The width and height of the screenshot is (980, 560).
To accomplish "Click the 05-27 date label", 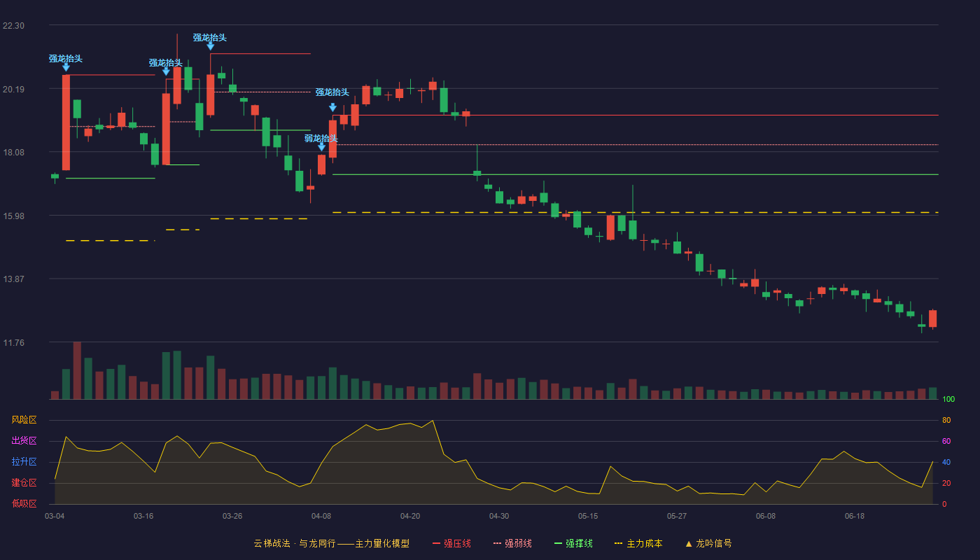I will [x=677, y=516].
